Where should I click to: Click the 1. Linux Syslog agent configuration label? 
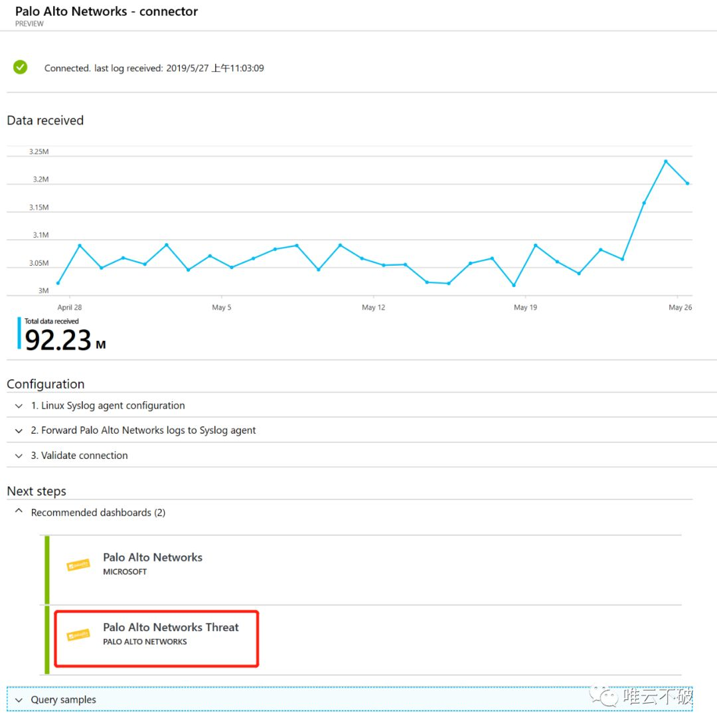(x=108, y=406)
